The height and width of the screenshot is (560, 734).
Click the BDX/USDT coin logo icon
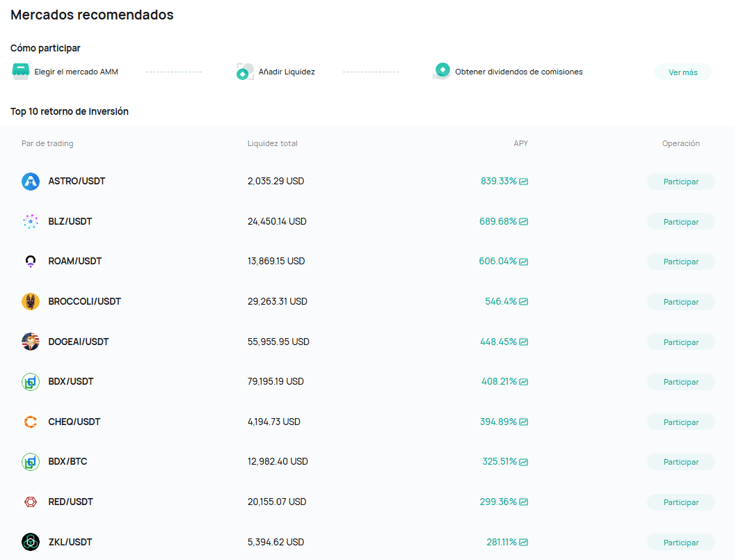[x=31, y=382]
